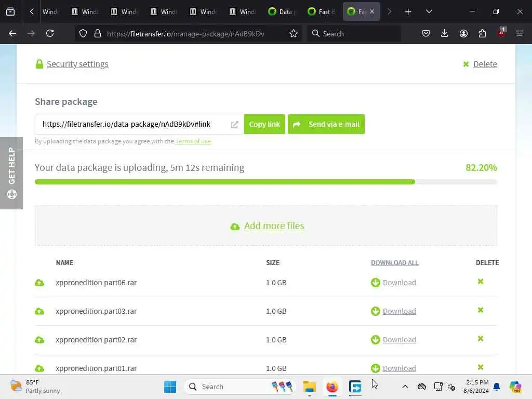Click DOWNLOAD ALL link

395,262
